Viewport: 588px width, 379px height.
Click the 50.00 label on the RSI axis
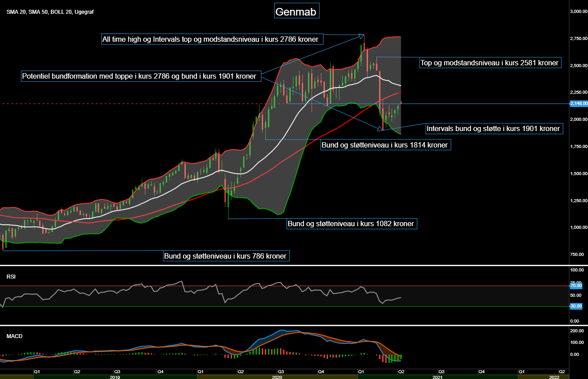pos(576,295)
